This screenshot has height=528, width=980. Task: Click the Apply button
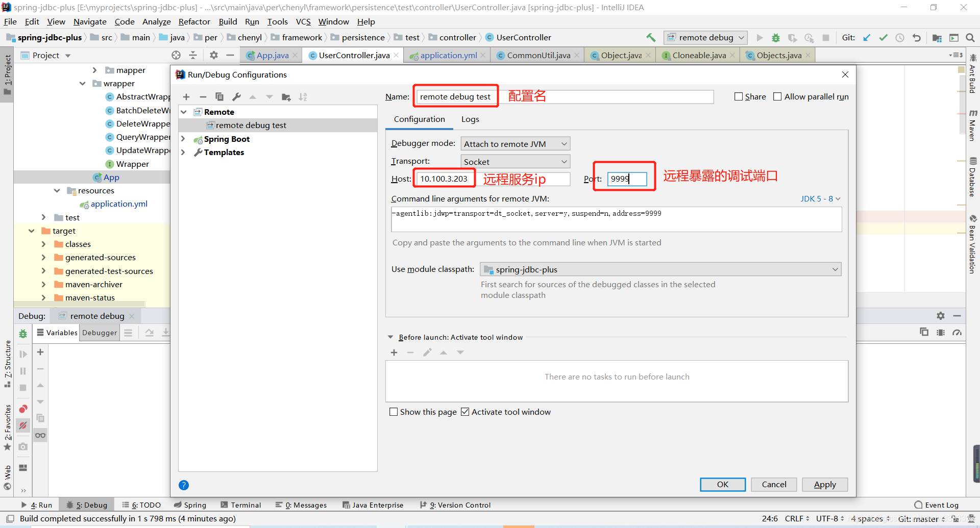[825, 484]
